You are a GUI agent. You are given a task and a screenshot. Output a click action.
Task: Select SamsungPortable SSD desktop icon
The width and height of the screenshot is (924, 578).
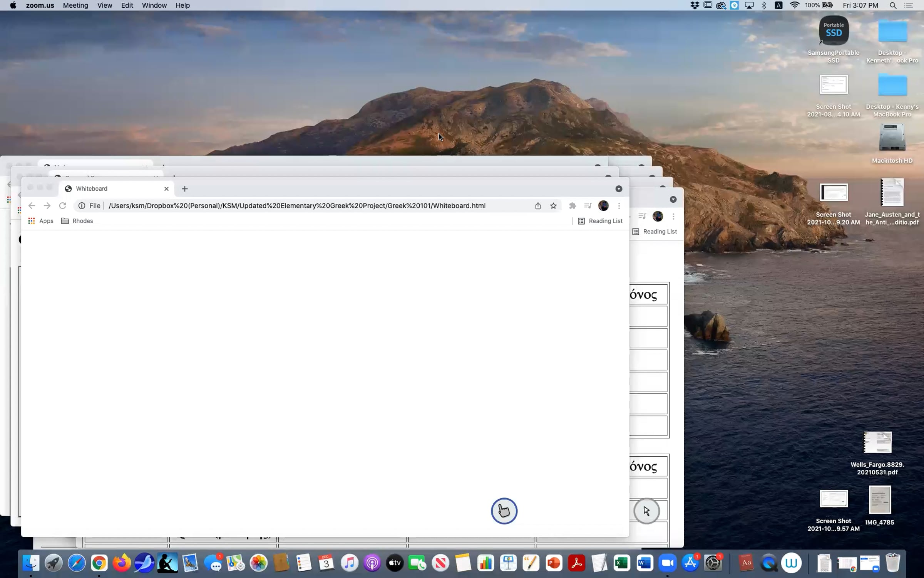point(834,40)
